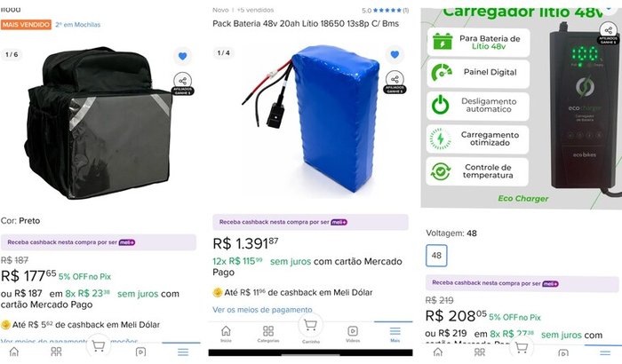Open star rating reviews for battery pack
This screenshot has width=622, height=364.
coord(385,11)
